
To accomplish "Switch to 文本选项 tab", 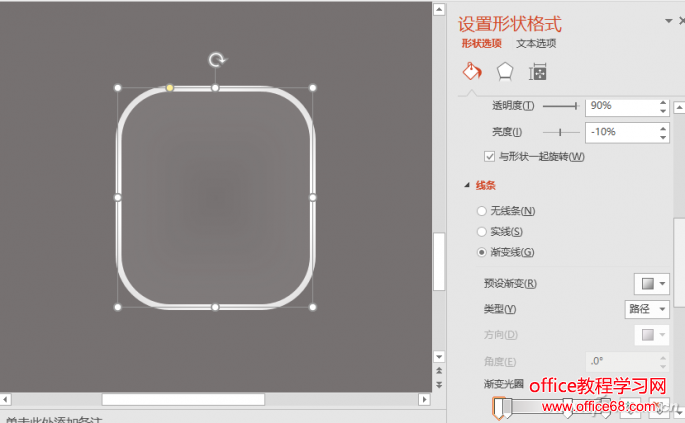I will coord(536,43).
